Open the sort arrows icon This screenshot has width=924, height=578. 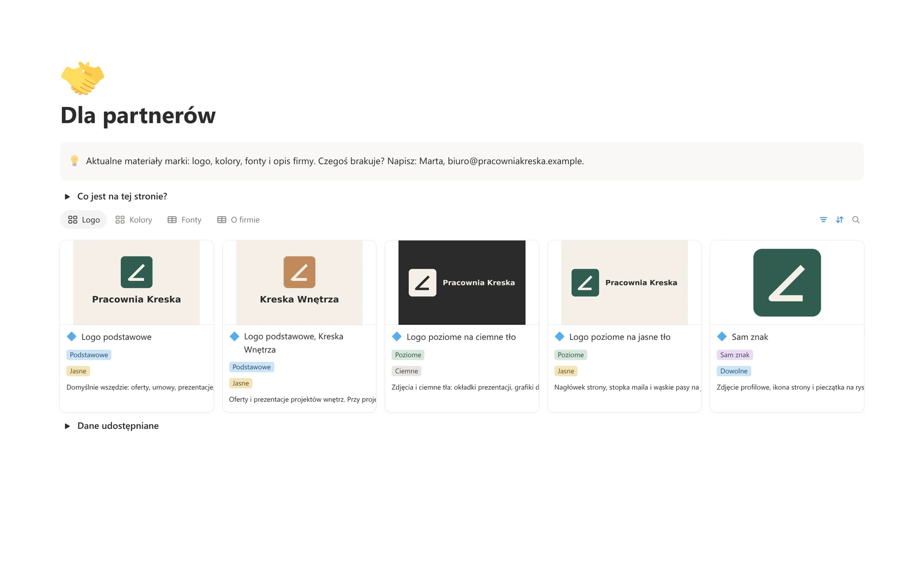pyautogui.click(x=840, y=220)
